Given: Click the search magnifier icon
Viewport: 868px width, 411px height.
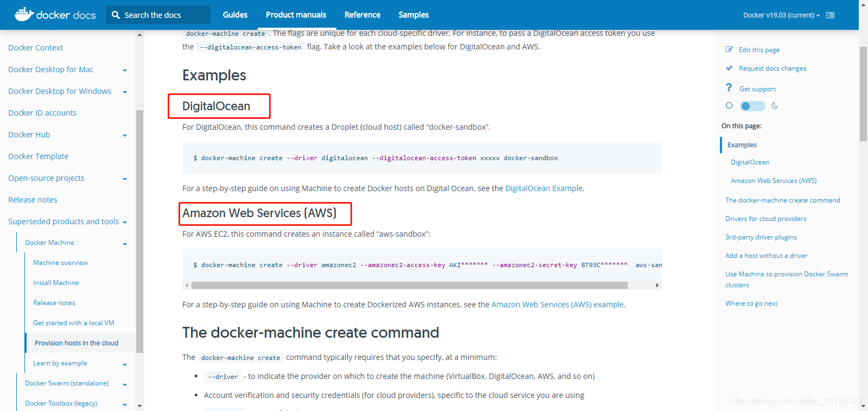Looking at the screenshot, I should coord(116,15).
